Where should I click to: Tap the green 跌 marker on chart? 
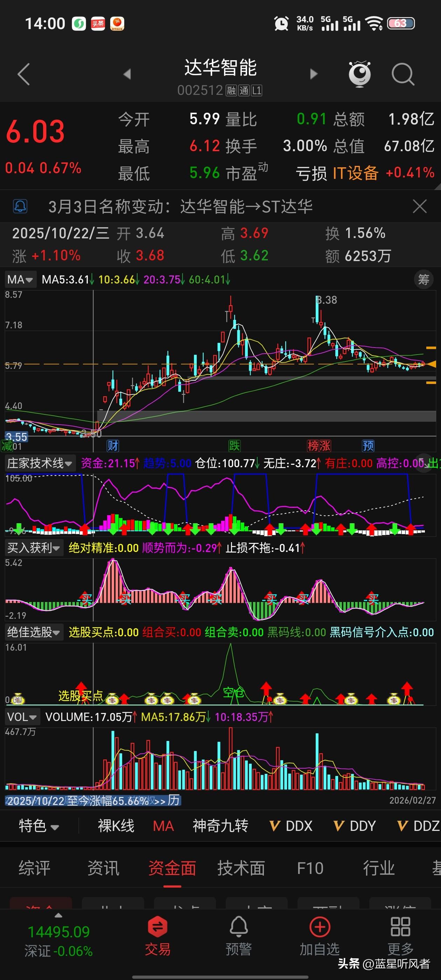[x=234, y=446]
